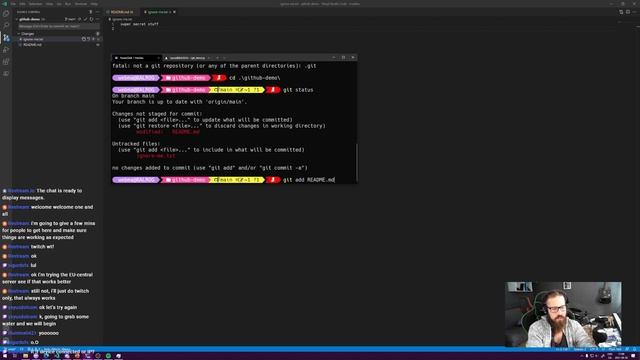640x360 pixels.
Task: Click the commit checkmark in github-demo row
Action: [x=85, y=19]
